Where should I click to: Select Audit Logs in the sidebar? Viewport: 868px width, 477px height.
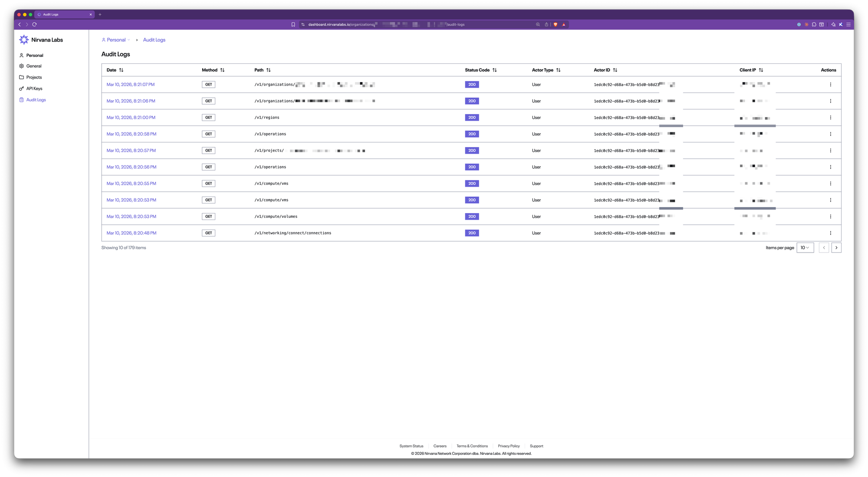click(x=36, y=100)
